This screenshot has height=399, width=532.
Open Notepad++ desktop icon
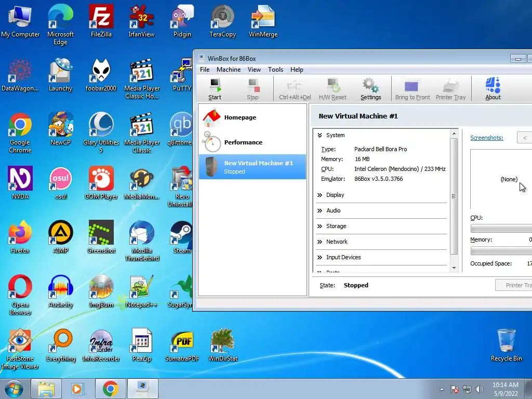[x=142, y=291]
